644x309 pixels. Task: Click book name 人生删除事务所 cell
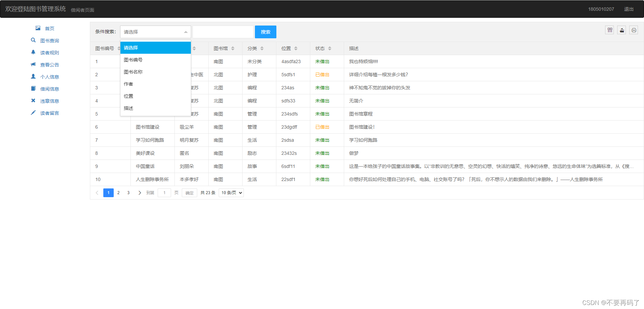(x=152, y=179)
